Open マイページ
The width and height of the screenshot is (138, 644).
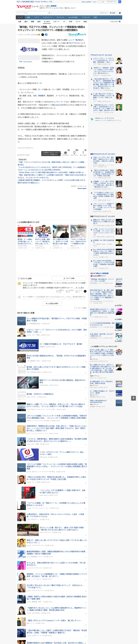click(103, 13)
